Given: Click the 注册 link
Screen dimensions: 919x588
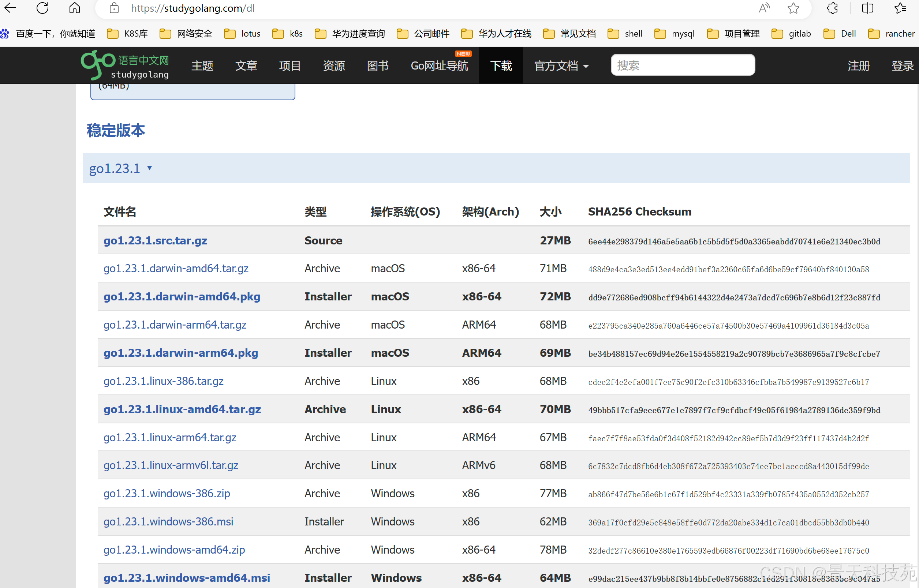Looking at the screenshot, I should (859, 65).
